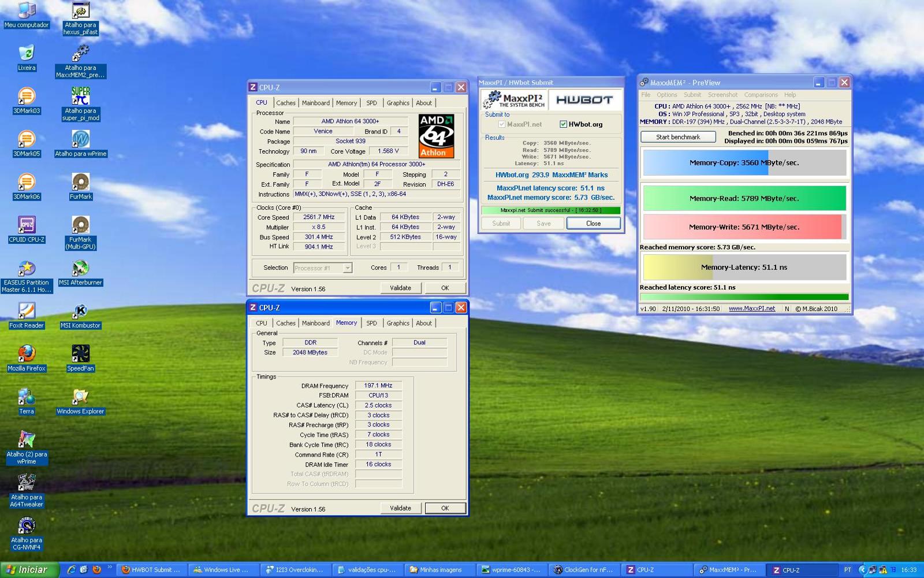This screenshot has width=924, height=578.
Task: Click the Memory-Copy result bar
Action: pyautogui.click(x=744, y=162)
